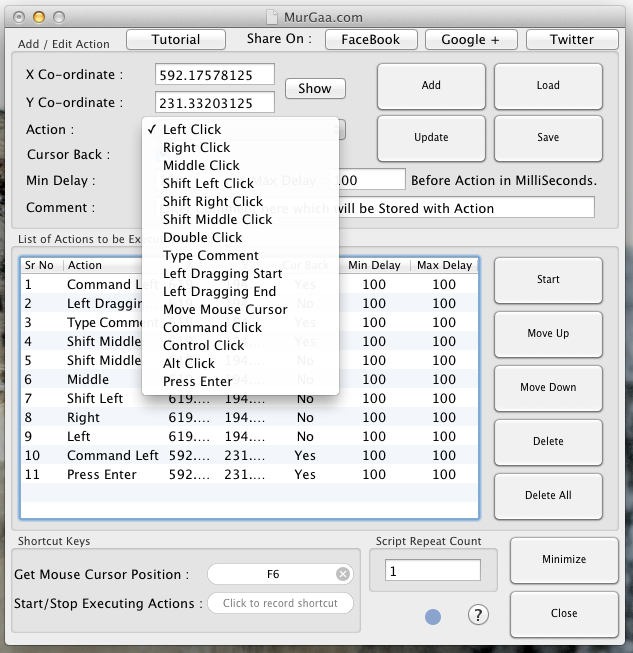Choose Left Click in the action list
This screenshot has height=653, width=633.
[x=240, y=130]
